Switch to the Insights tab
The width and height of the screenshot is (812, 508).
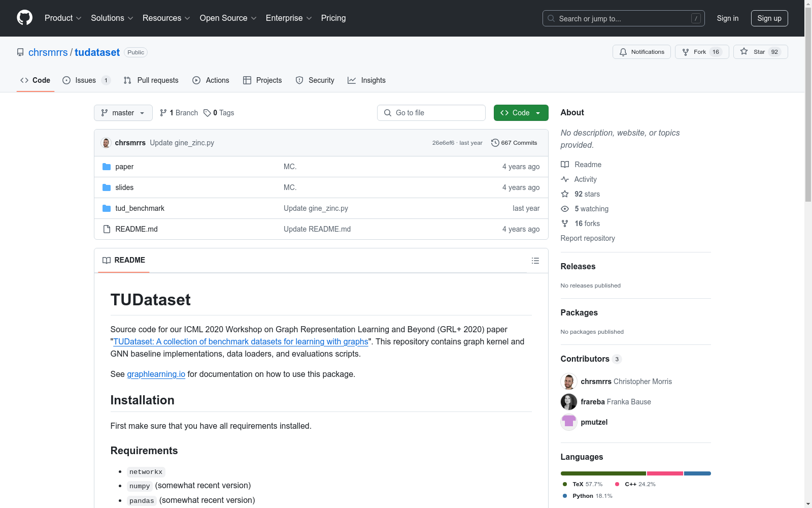[x=366, y=80]
